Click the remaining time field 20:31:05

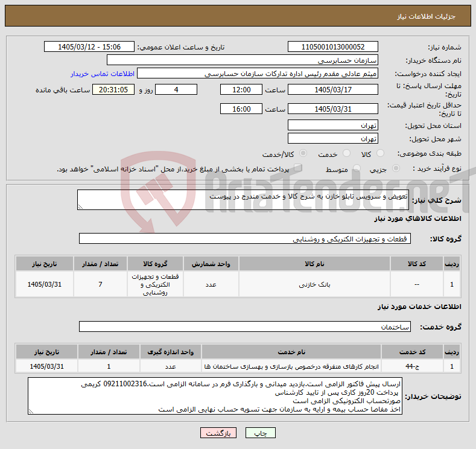point(113,89)
